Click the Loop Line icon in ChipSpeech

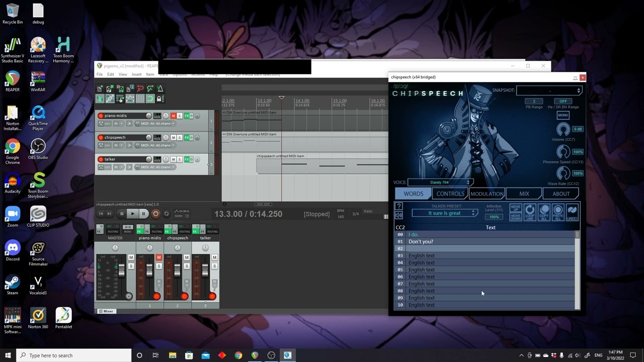tap(530, 212)
